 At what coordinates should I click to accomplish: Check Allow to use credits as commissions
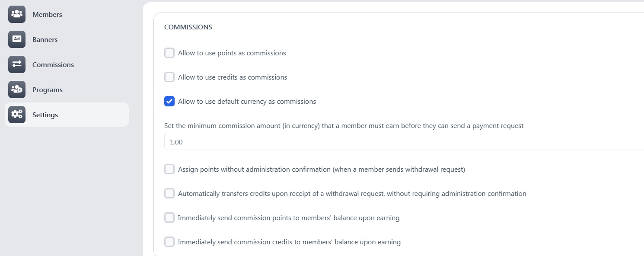pyautogui.click(x=169, y=77)
